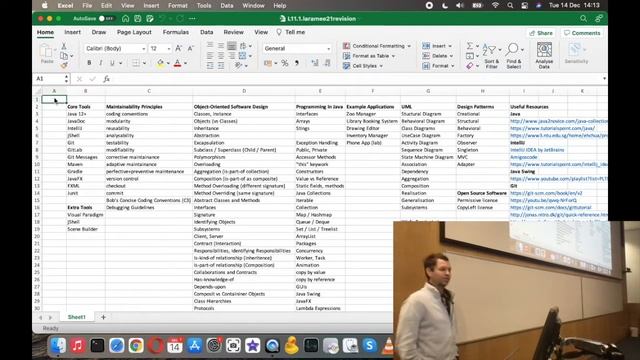This screenshot has height=360, width=640.
Task: Open Analyse Data pane
Action: pyautogui.click(x=544, y=55)
